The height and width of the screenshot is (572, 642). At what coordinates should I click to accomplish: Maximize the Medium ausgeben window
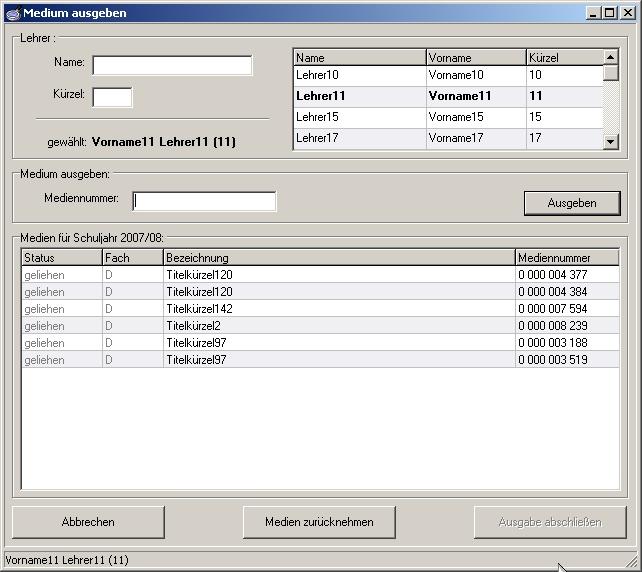609,13
